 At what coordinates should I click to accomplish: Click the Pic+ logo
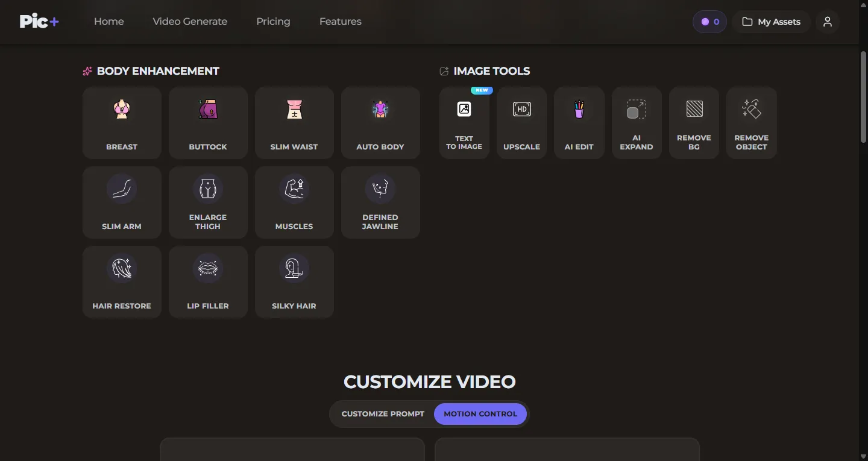(x=39, y=21)
